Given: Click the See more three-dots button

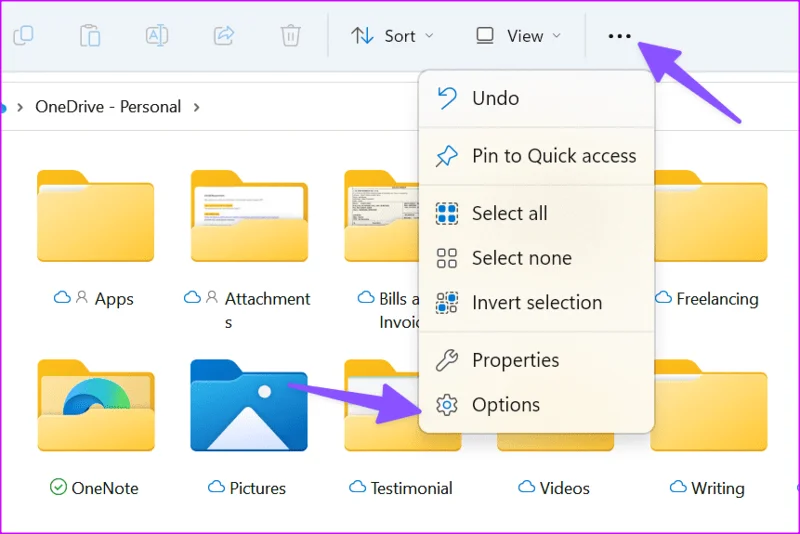Looking at the screenshot, I should coord(619,36).
